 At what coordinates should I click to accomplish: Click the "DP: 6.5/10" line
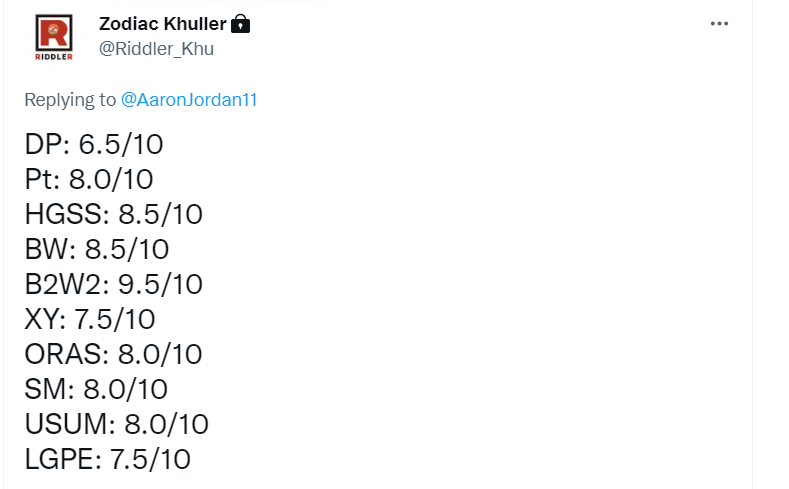point(93,145)
